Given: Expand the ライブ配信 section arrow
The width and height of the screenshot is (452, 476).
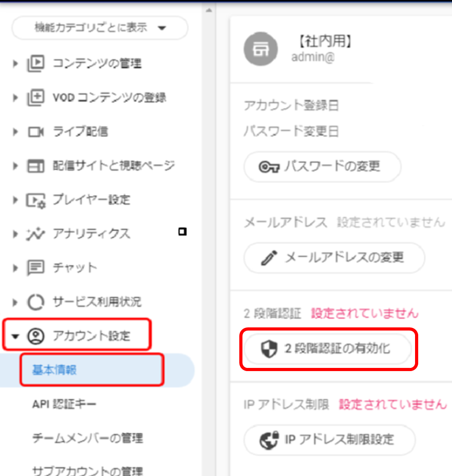Looking at the screenshot, I should click(x=16, y=132).
